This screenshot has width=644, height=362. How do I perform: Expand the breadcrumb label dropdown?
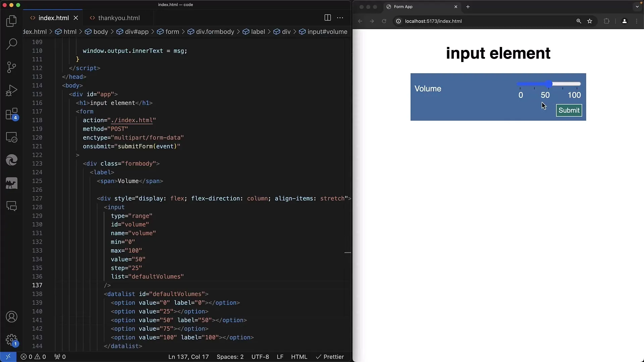[258, 32]
